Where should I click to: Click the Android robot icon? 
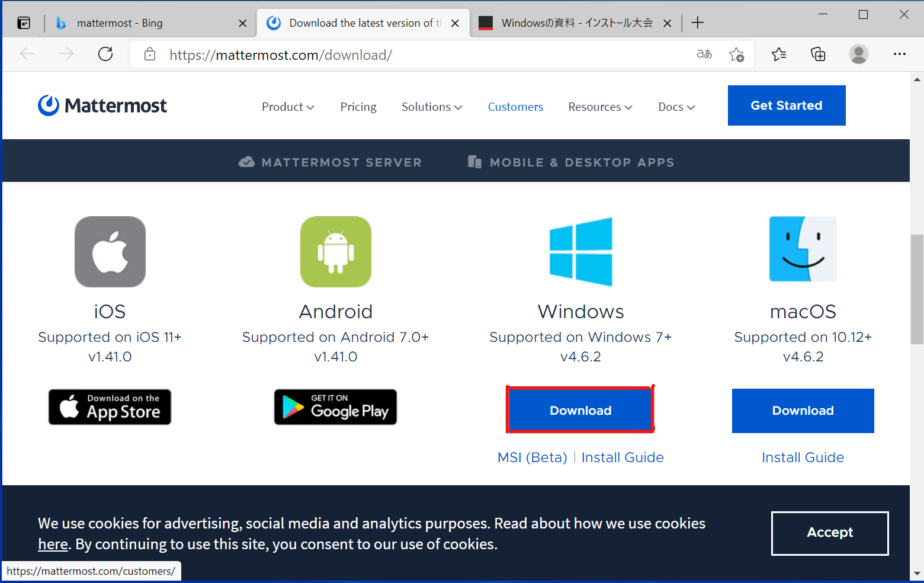336,252
